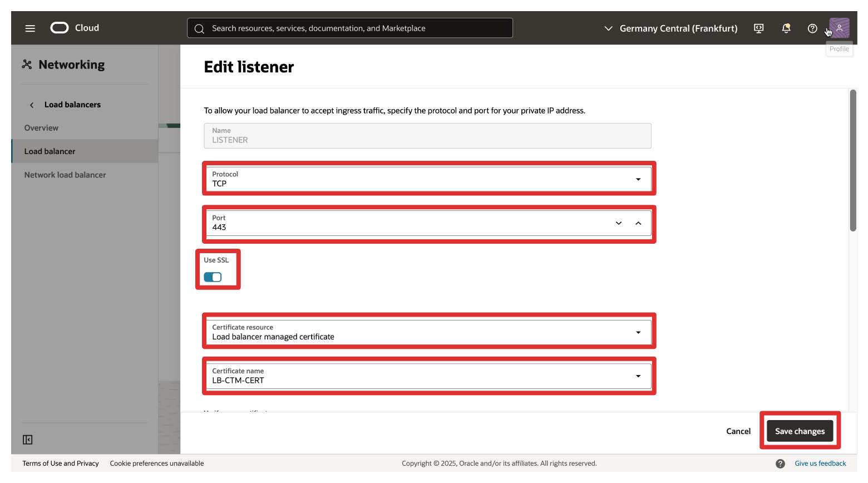Image resolution: width=868 pixels, height=483 pixels.
Task: Click the help icon beside Give us feedback
Action: 780,464
